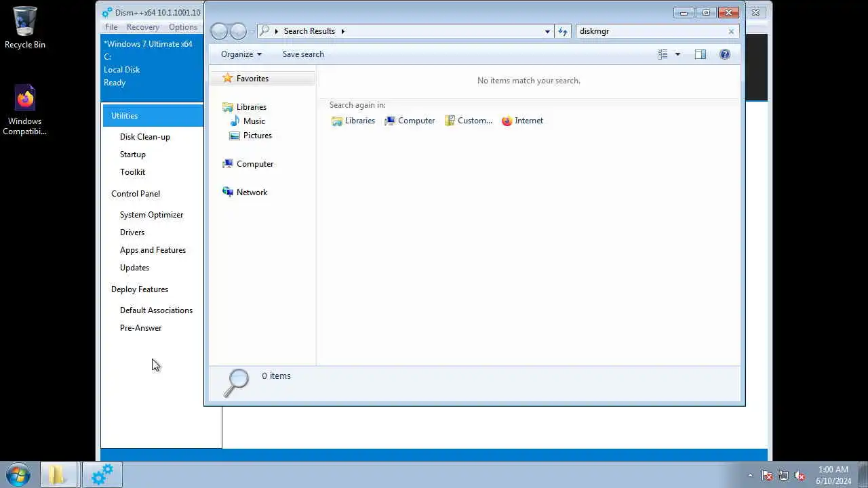The height and width of the screenshot is (488, 868).
Task: Open Default Associations in Dism++ sidebar
Action: [156, 310]
